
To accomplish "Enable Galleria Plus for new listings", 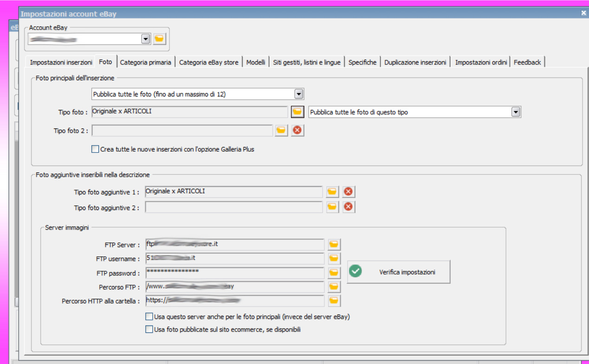I will coord(95,149).
